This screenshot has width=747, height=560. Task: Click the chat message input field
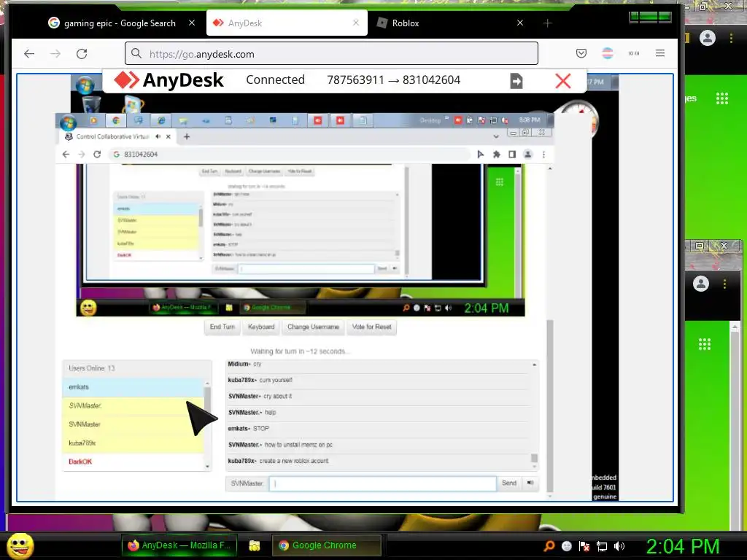tap(382, 483)
